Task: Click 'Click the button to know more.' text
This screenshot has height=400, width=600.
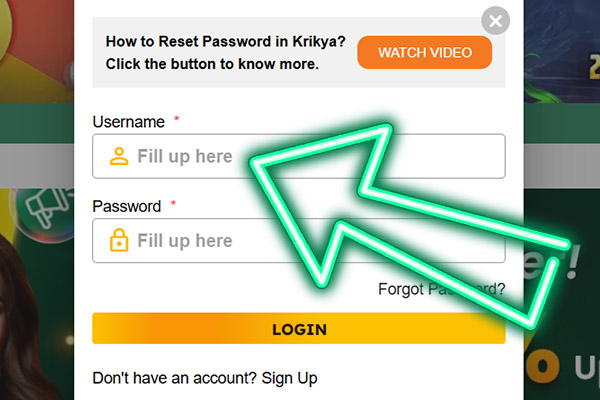Action: (212, 64)
